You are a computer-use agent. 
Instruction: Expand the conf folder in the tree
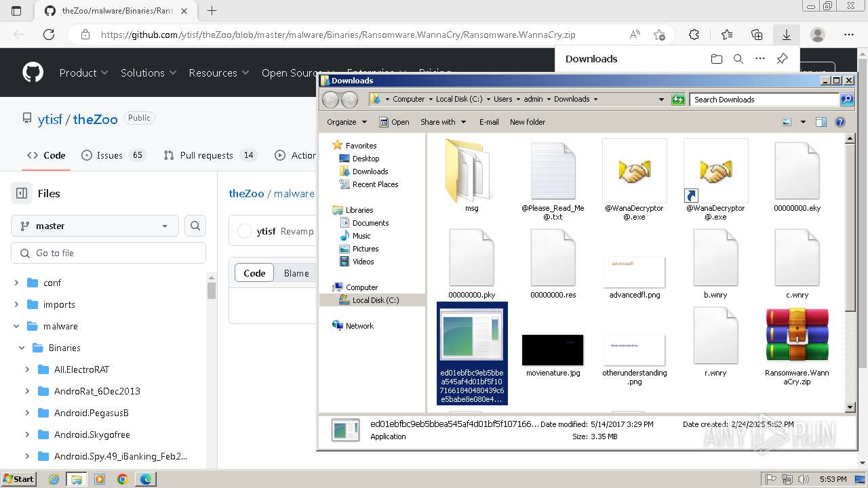pos(17,283)
